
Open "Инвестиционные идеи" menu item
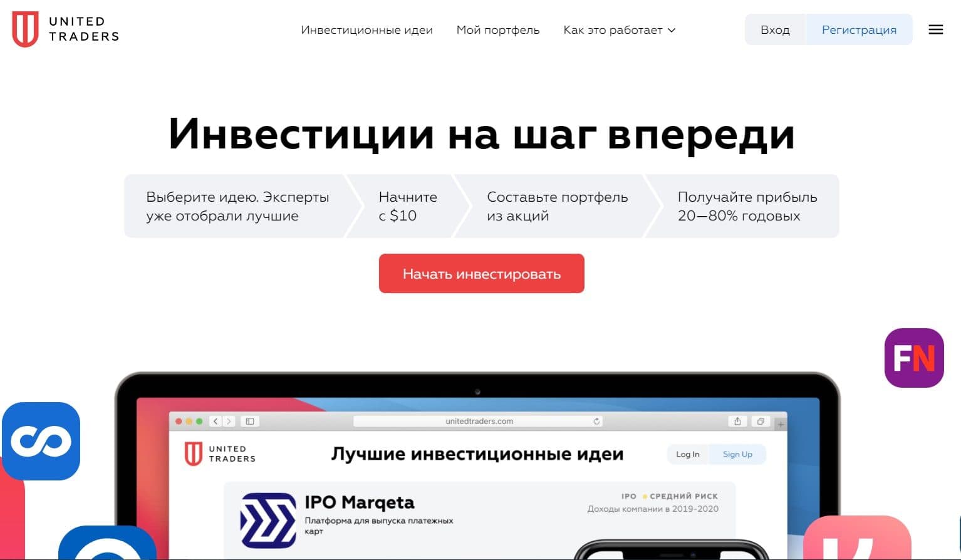[366, 30]
